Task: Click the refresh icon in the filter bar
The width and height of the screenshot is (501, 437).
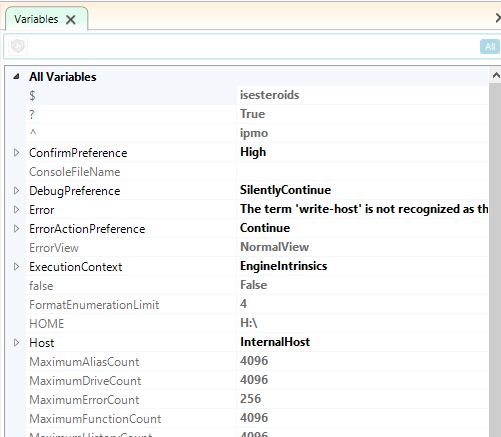Action: (x=18, y=46)
